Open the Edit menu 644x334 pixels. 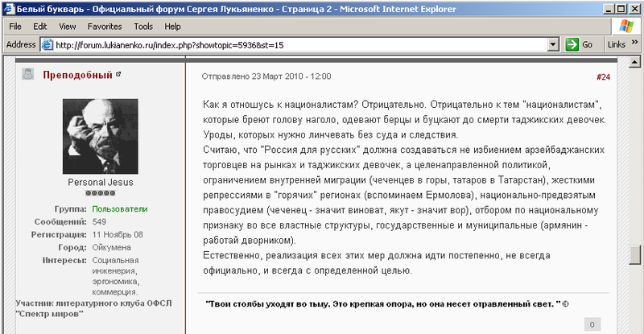(x=39, y=27)
